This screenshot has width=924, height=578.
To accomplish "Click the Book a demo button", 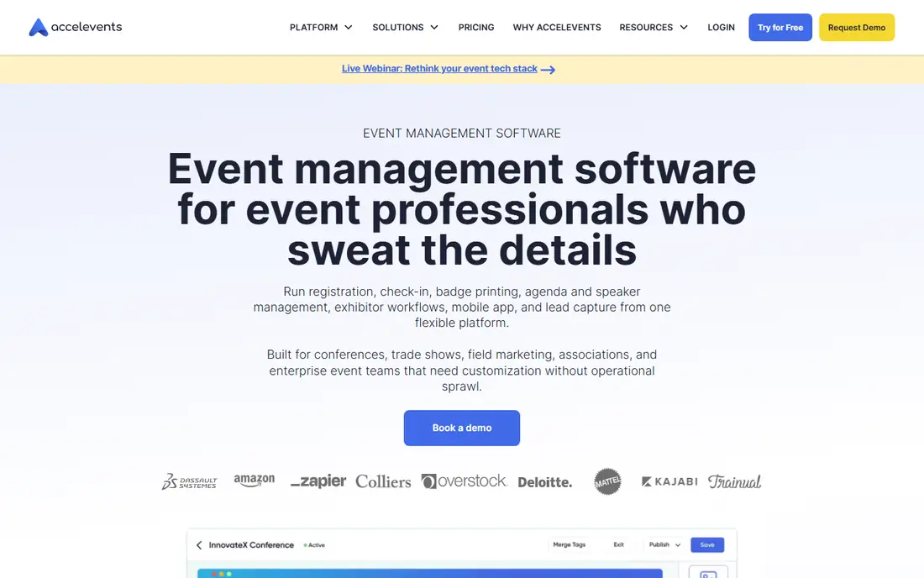I will [x=461, y=428].
